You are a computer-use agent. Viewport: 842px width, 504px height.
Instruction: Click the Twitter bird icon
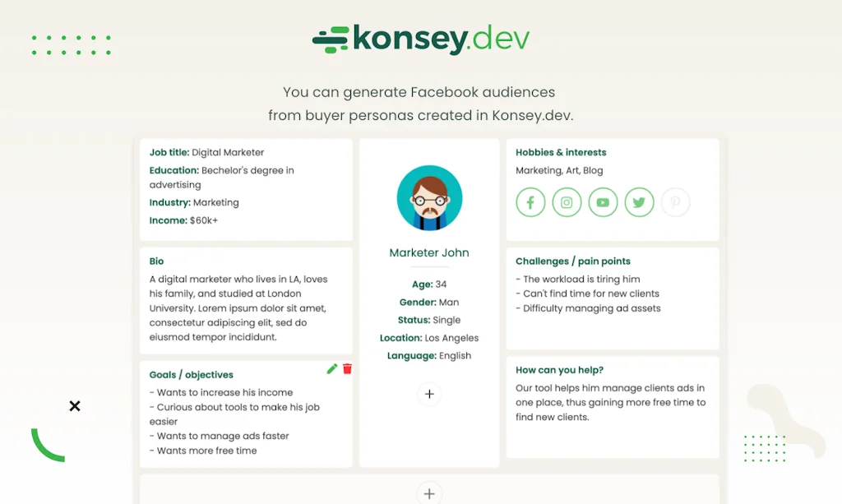point(639,201)
